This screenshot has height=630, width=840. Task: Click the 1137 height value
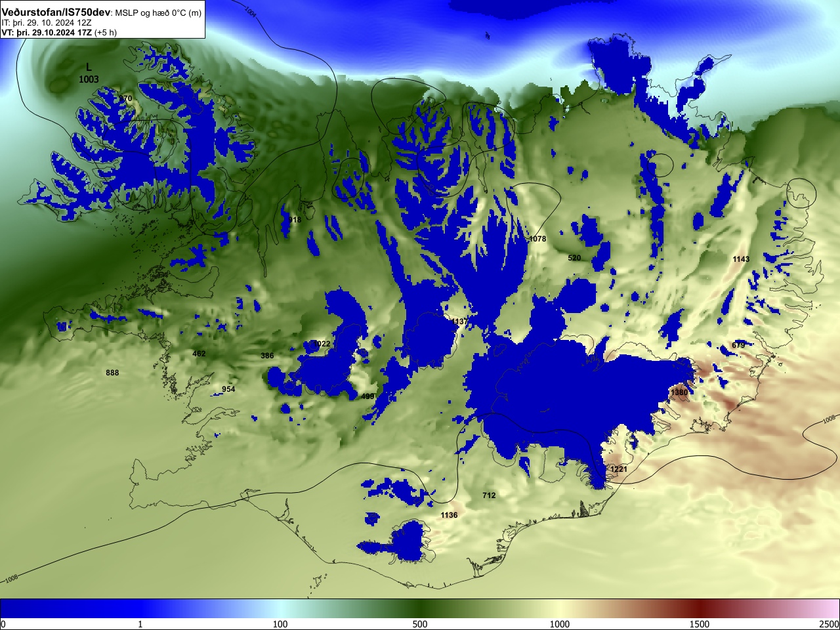(460, 322)
